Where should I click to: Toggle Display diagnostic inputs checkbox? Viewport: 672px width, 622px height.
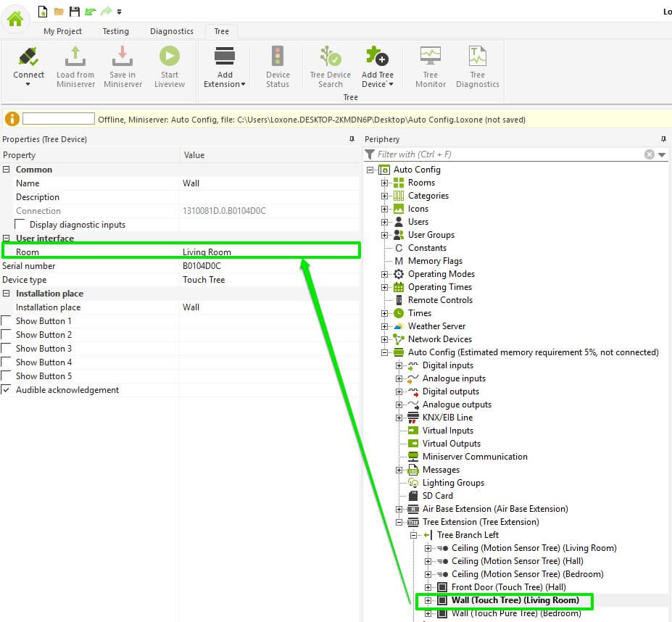pos(20,225)
